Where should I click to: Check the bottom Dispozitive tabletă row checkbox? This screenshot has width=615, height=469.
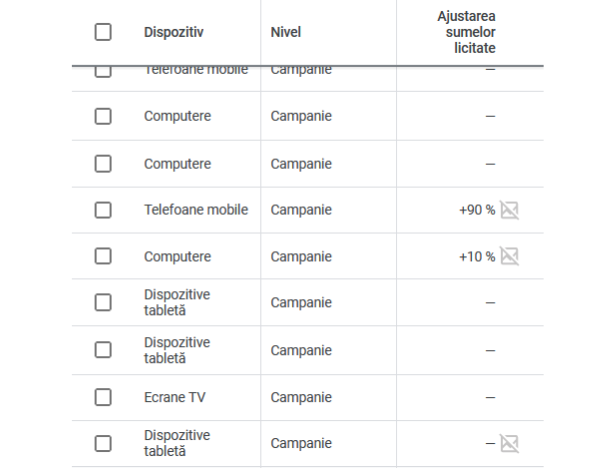pyautogui.click(x=103, y=444)
